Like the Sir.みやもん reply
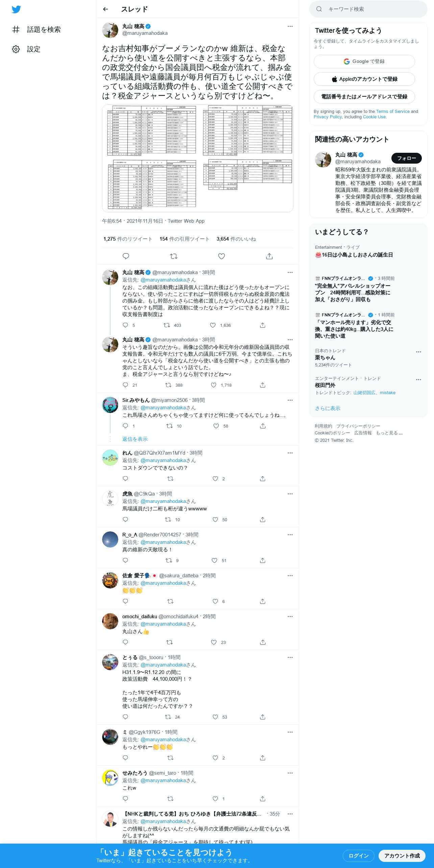This screenshot has height=868, width=434. (216, 426)
